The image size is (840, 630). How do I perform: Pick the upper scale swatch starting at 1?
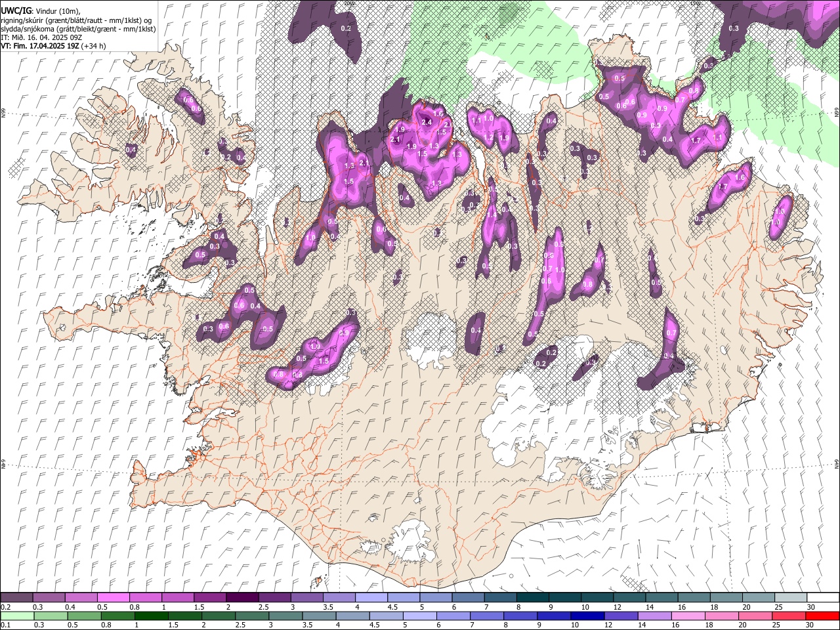pos(178,598)
